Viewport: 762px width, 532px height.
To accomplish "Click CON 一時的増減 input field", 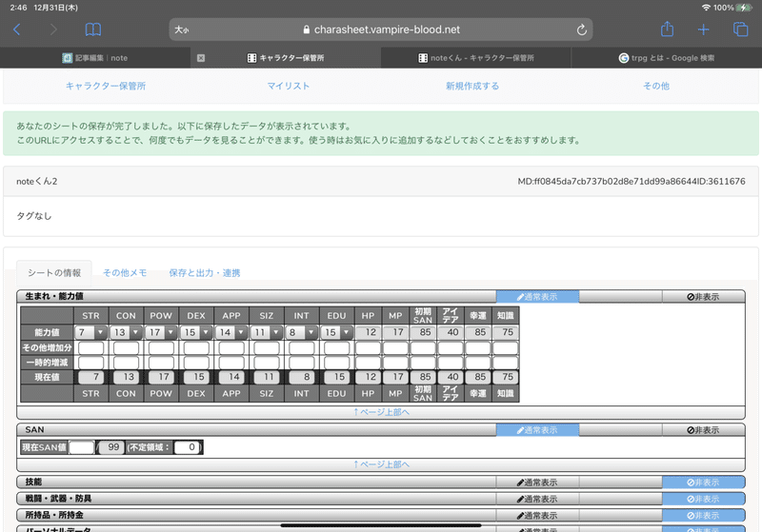I will click(x=126, y=363).
